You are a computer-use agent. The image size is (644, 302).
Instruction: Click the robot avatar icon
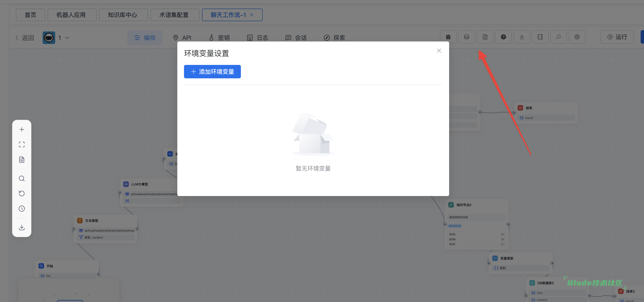click(49, 37)
